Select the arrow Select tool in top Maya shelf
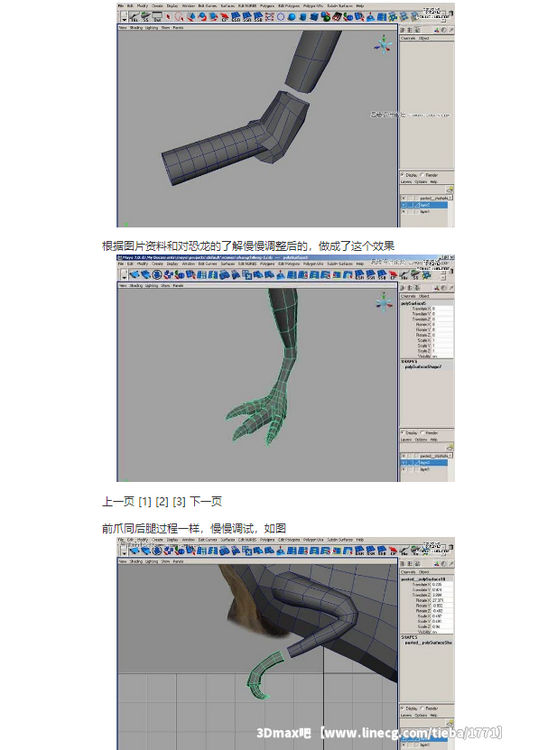Image resolution: width=538 pixels, height=750 pixels. (x=168, y=16)
